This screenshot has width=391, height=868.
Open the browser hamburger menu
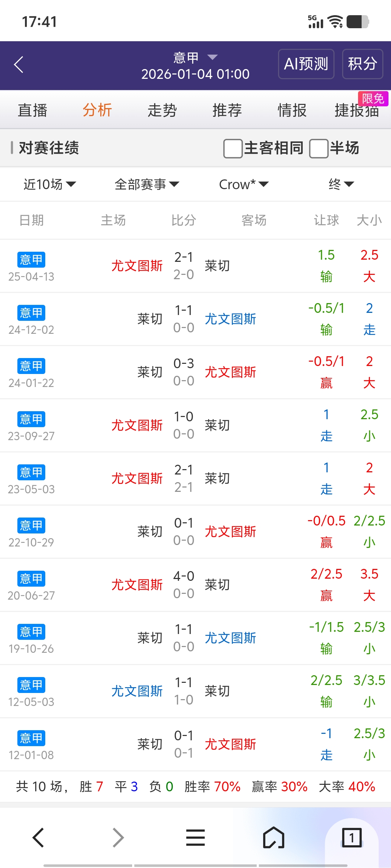pos(195,838)
